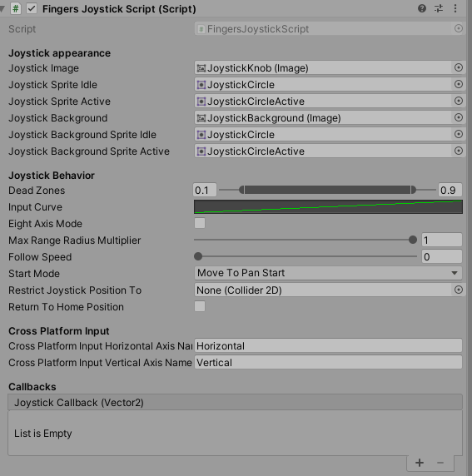The width and height of the screenshot is (472, 476).
Task: Open the Input Curve editor
Action: [x=328, y=206]
